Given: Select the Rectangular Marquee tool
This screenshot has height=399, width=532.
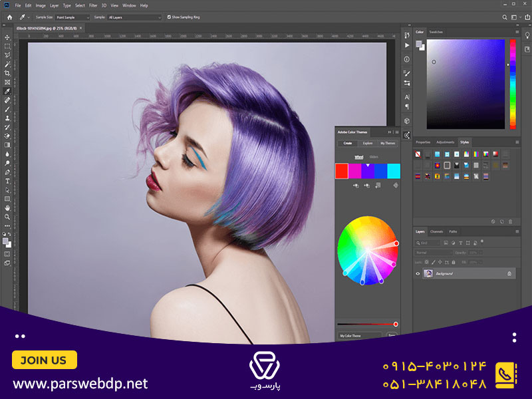Looking at the screenshot, I should pos(7,46).
